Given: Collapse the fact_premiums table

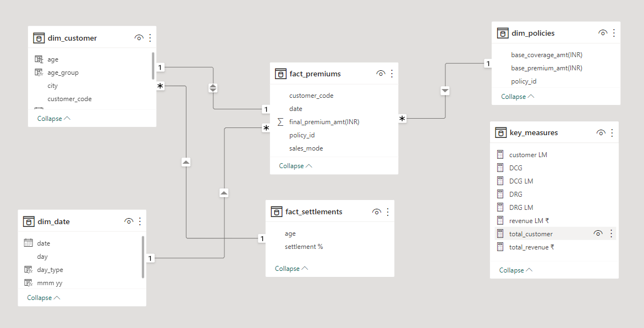Looking at the screenshot, I should [x=291, y=165].
